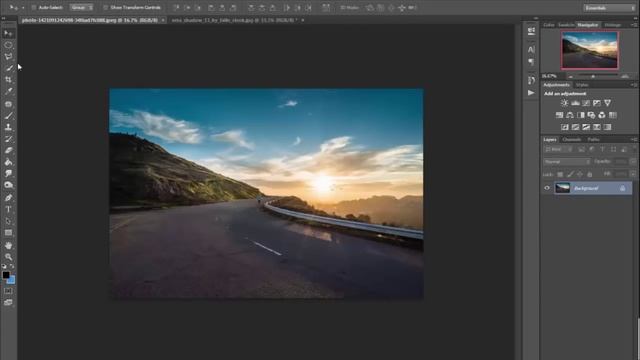Open the Opacity slider arrow
Screen dimensions: 640x360
[633, 162]
